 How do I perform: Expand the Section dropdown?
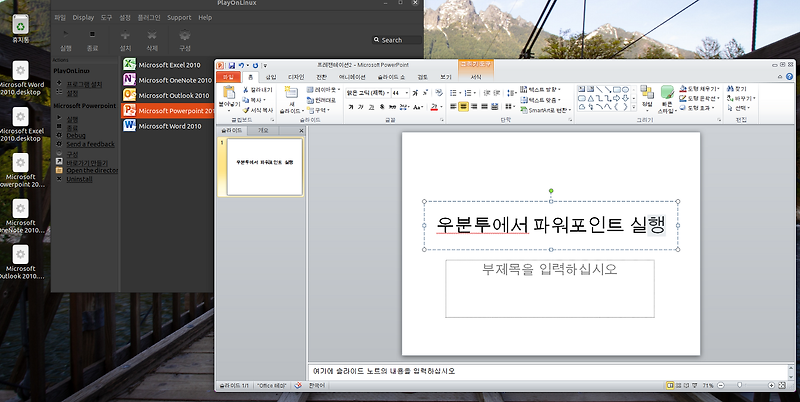318,110
